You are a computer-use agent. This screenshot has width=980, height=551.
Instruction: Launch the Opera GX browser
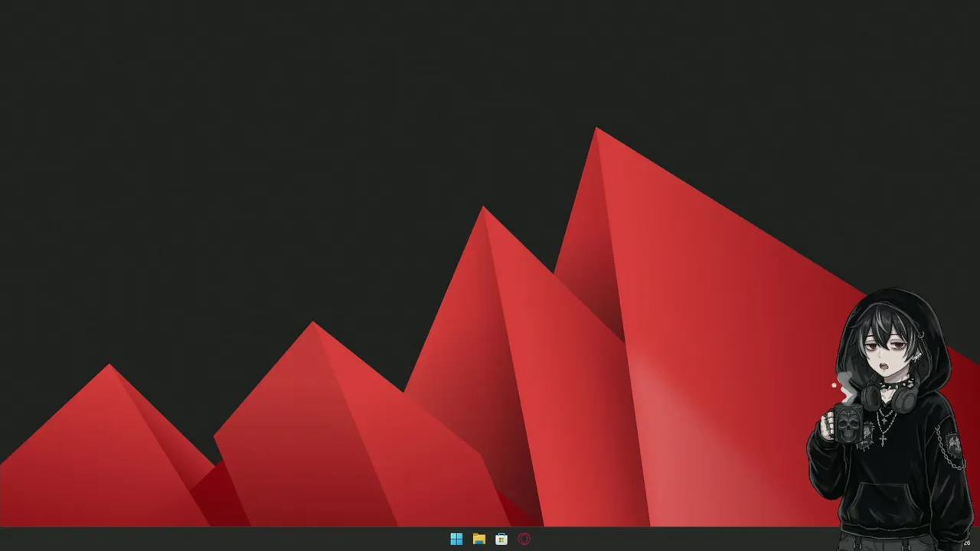(x=524, y=539)
